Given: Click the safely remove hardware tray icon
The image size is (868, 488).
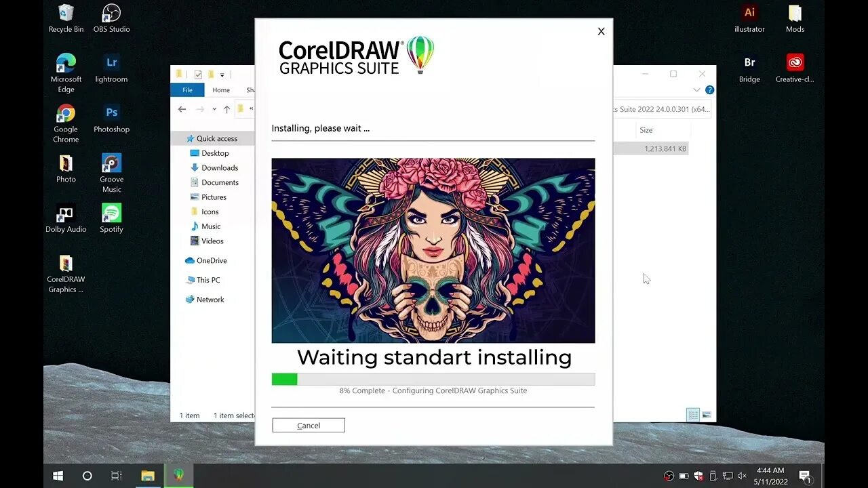Looking at the screenshot, I should [713, 476].
